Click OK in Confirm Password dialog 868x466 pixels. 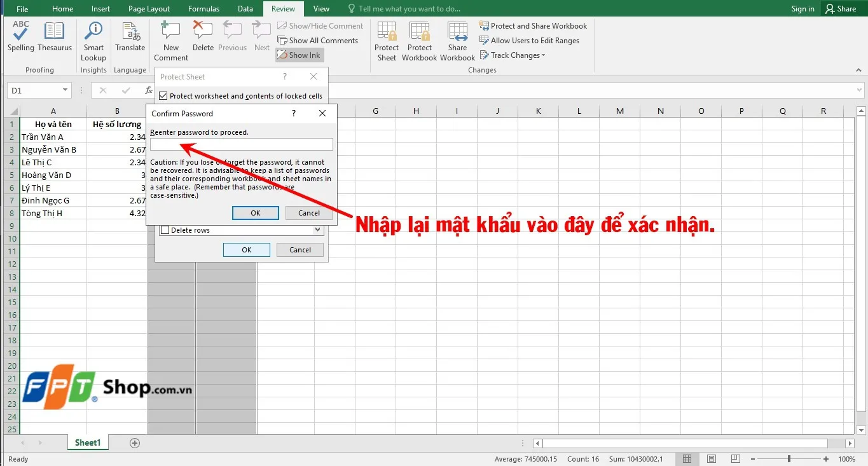tap(256, 213)
